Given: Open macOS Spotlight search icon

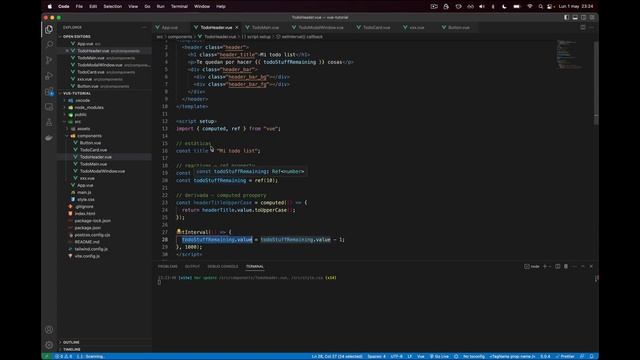Looking at the screenshot, I should pyautogui.click(x=540, y=7).
